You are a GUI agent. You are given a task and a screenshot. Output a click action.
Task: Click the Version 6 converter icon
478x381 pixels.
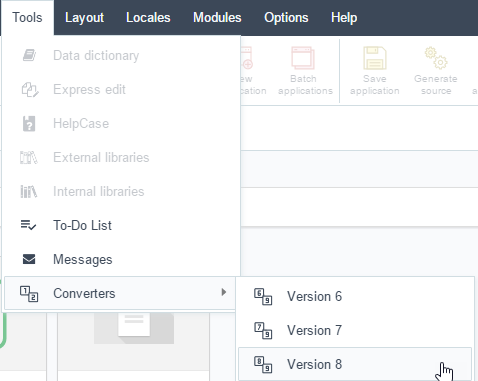pyautogui.click(x=263, y=297)
